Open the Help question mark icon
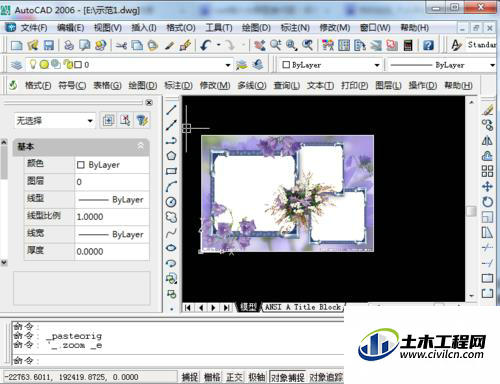This screenshot has width=500, height=384. [428, 45]
